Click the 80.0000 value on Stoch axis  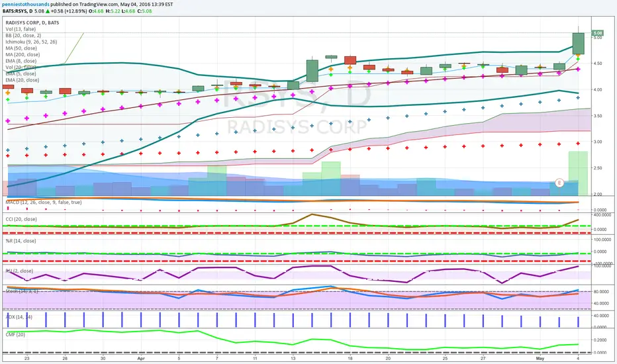coord(601,292)
